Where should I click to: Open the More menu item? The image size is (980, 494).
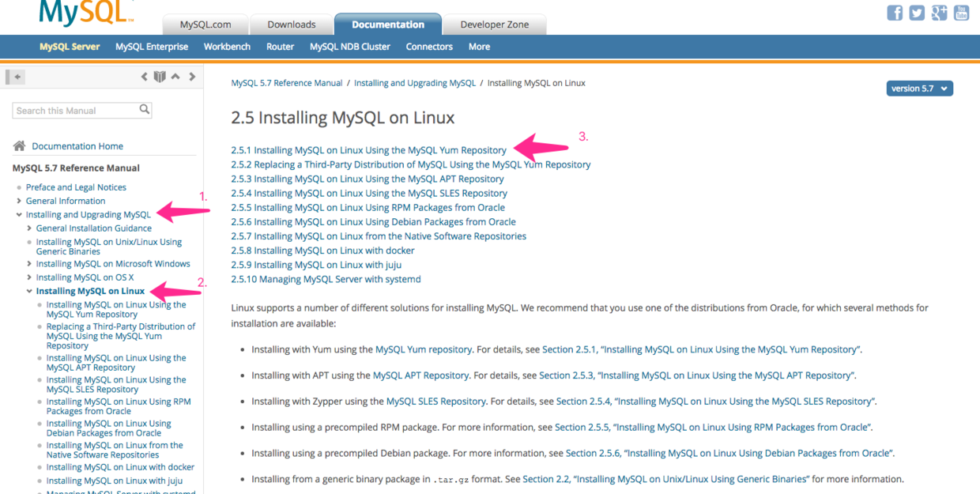[x=479, y=47]
